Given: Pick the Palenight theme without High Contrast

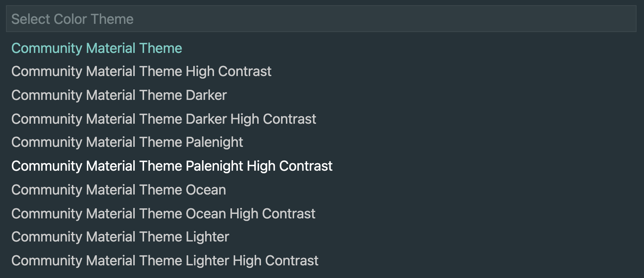Looking at the screenshot, I should point(127,142).
